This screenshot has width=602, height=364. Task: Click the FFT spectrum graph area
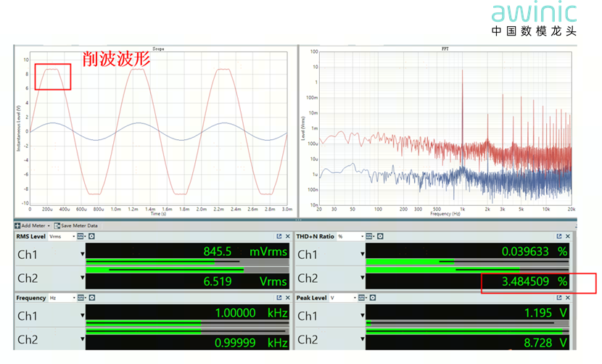(x=444, y=131)
